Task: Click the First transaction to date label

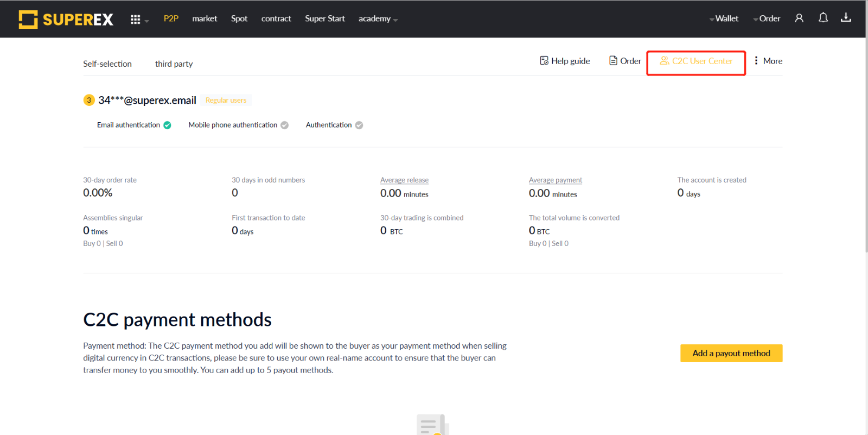Action: tap(268, 218)
